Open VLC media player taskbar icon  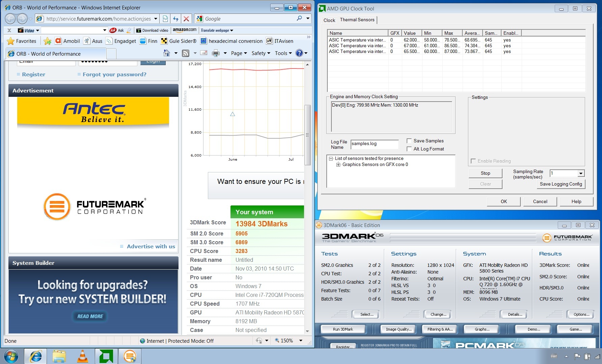coord(83,356)
